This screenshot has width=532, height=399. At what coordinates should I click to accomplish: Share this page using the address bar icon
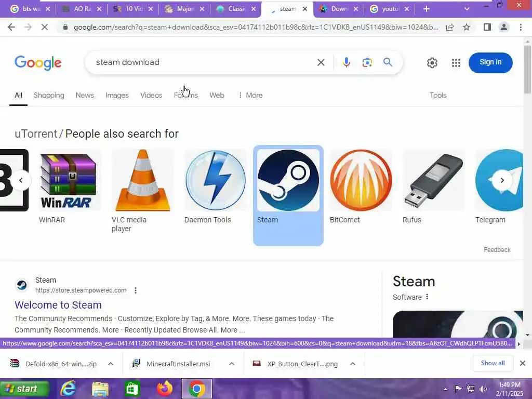(x=450, y=27)
